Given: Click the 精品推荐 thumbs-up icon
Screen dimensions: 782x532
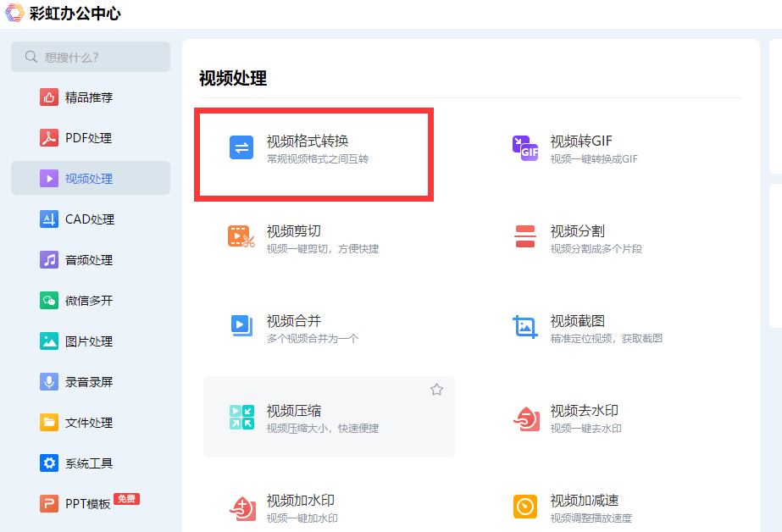Looking at the screenshot, I should [x=49, y=97].
